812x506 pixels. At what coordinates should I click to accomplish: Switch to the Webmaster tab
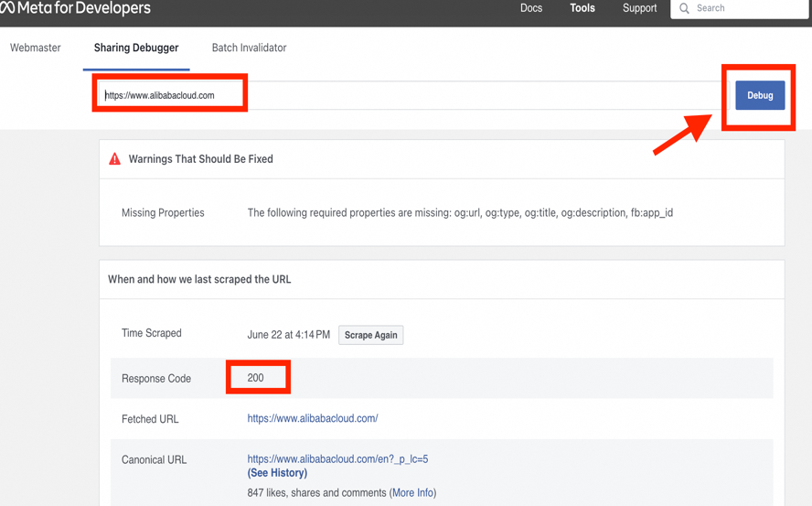click(36, 48)
